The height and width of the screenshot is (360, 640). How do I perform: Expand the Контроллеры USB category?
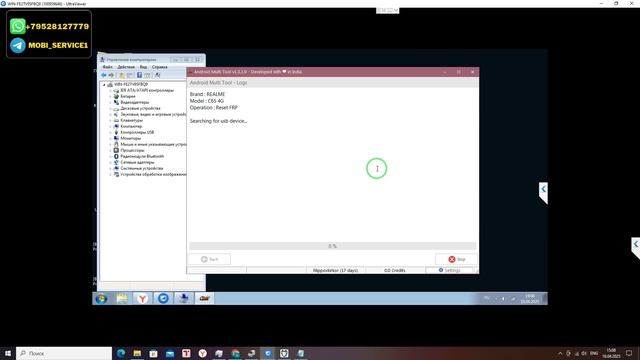110,132
